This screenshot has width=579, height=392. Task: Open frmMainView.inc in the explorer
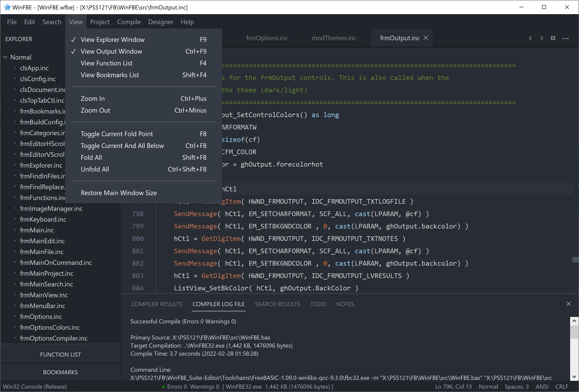(44, 295)
